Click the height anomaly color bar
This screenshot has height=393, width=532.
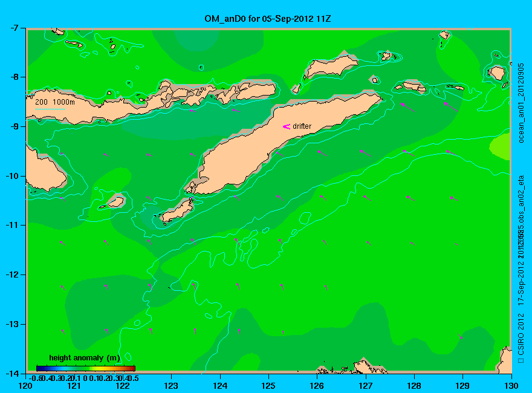(x=86, y=368)
